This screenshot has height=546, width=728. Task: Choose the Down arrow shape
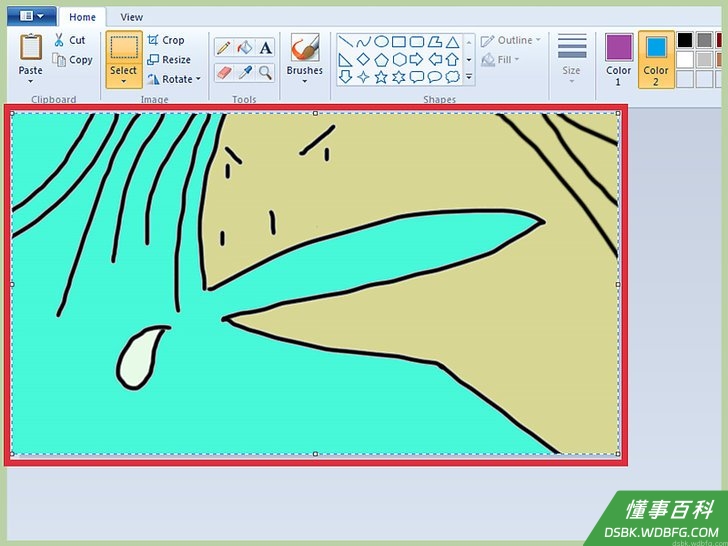[x=345, y=77]
